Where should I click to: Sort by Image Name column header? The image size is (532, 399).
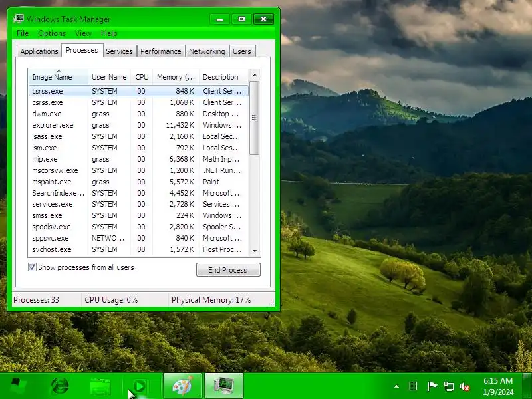coord(59,77)
